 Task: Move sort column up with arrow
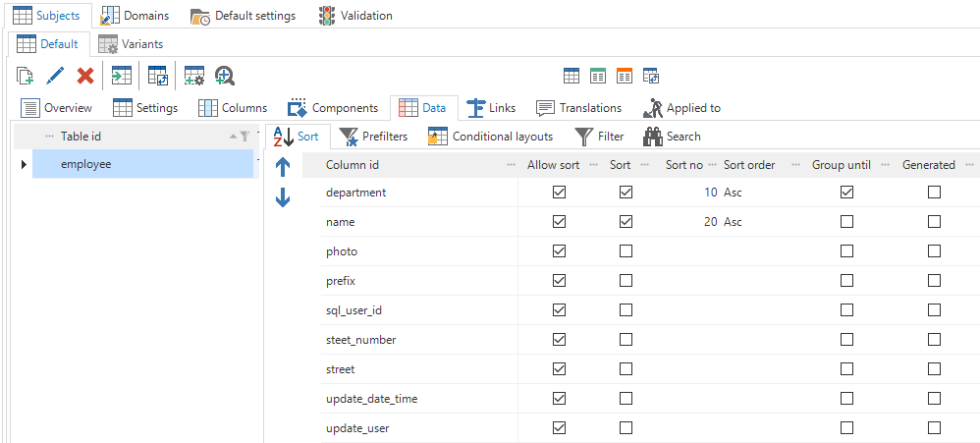[x=283, y=168]
